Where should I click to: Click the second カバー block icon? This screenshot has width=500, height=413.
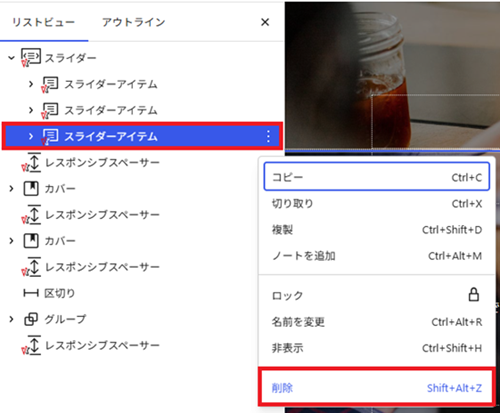click(x=31, y=241)
